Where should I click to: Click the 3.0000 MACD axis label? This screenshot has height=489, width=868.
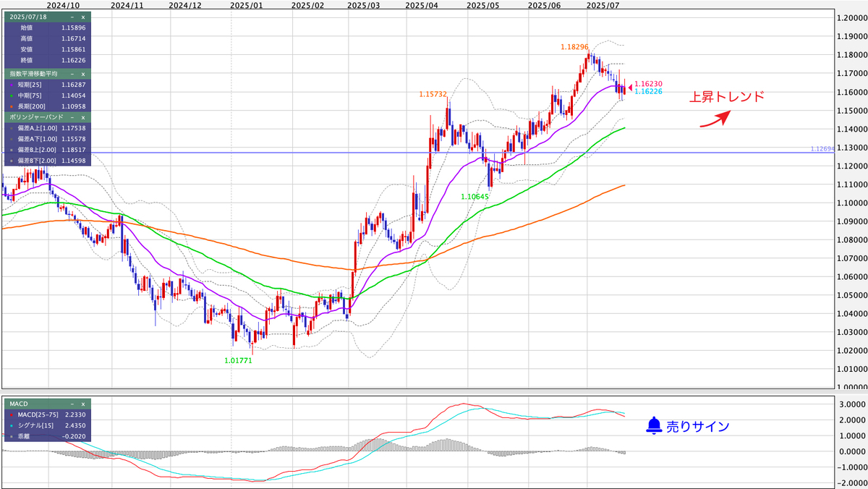pos(851,404)
